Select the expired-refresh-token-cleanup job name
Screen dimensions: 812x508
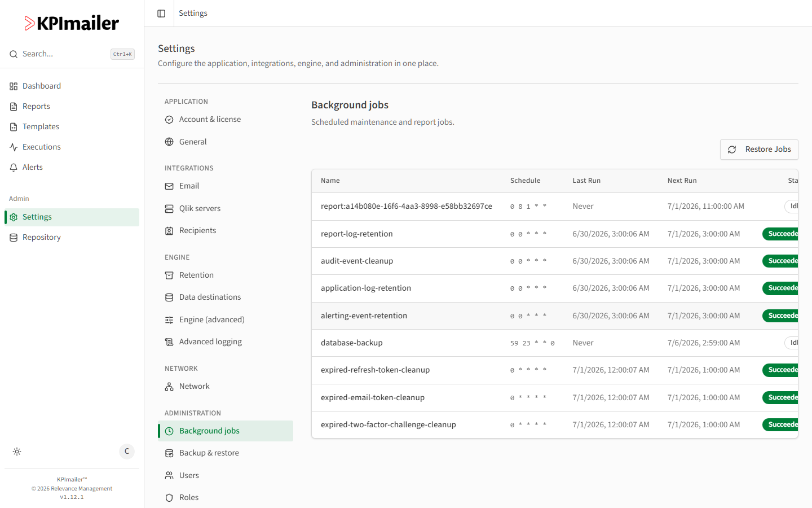click(x=375, y=370)
